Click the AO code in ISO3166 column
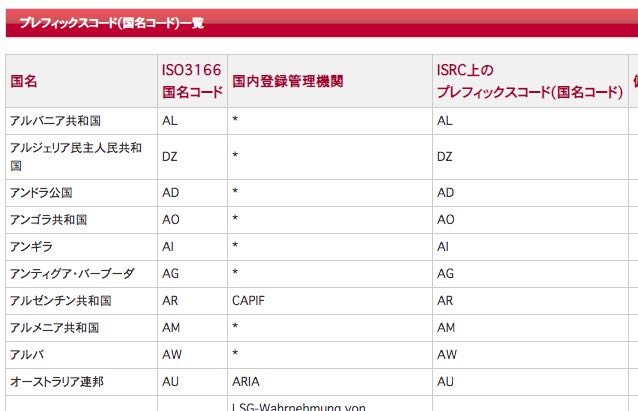 coord(171,220)
